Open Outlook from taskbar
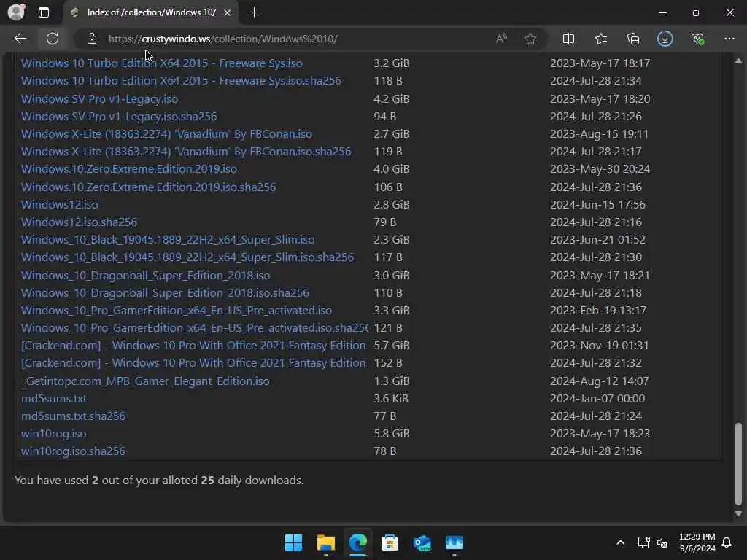The image size is (747, 560). (422, 542)
